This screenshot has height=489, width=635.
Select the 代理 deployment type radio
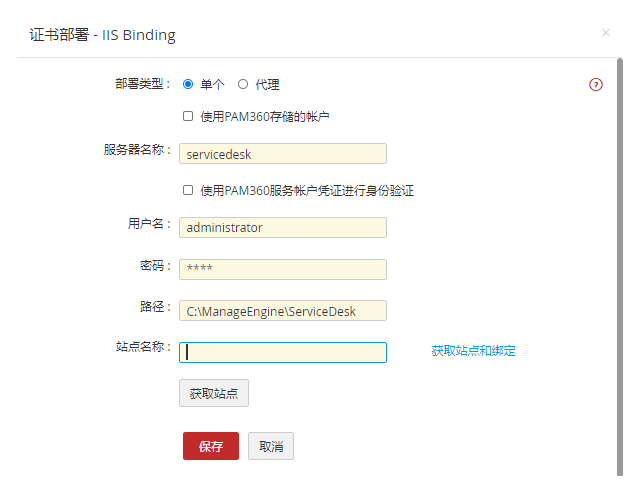point(243,85)
